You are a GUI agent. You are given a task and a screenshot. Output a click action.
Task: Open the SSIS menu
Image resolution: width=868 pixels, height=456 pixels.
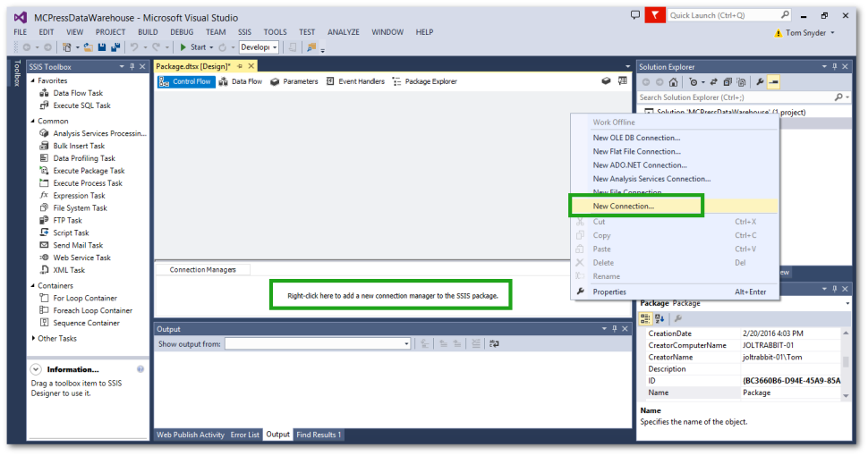coord(244,32)
